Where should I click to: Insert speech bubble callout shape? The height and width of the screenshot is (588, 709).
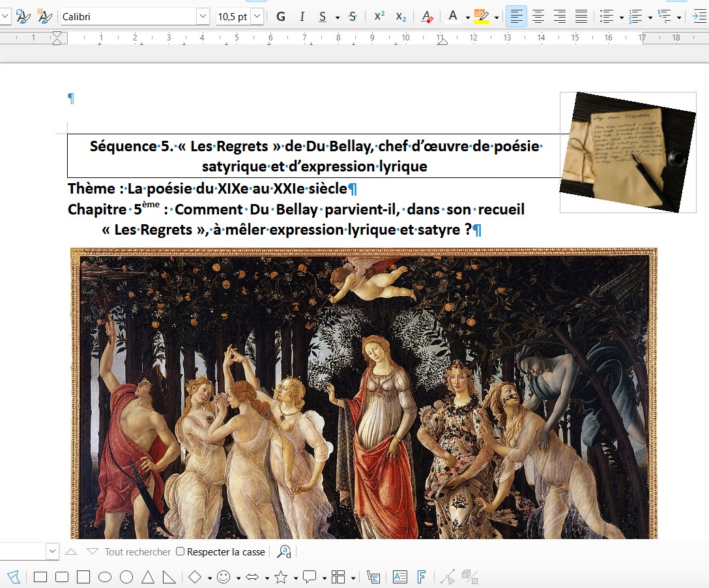(x=310, y=577)
